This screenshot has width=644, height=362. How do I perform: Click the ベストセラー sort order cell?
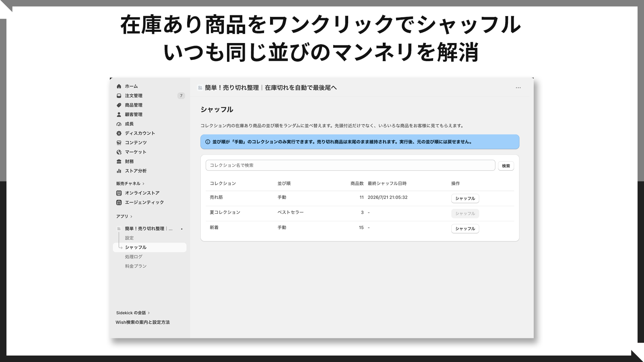(291, 212)
